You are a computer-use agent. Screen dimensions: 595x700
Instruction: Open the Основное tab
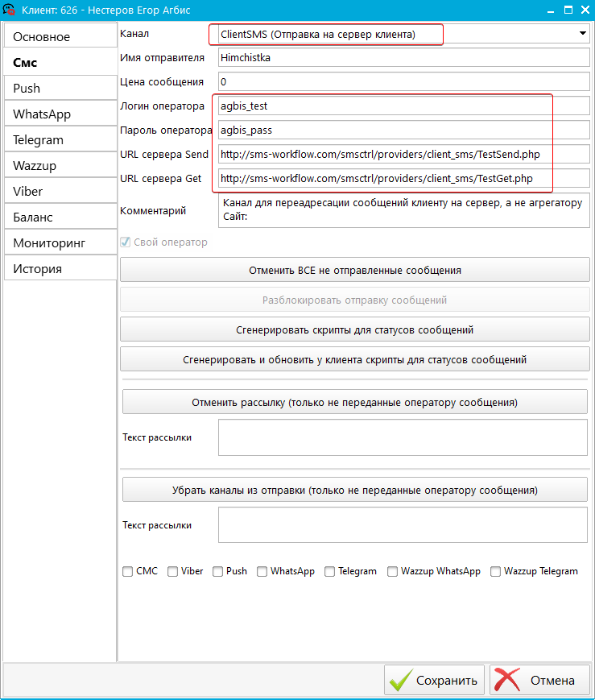tap(60, 36)
